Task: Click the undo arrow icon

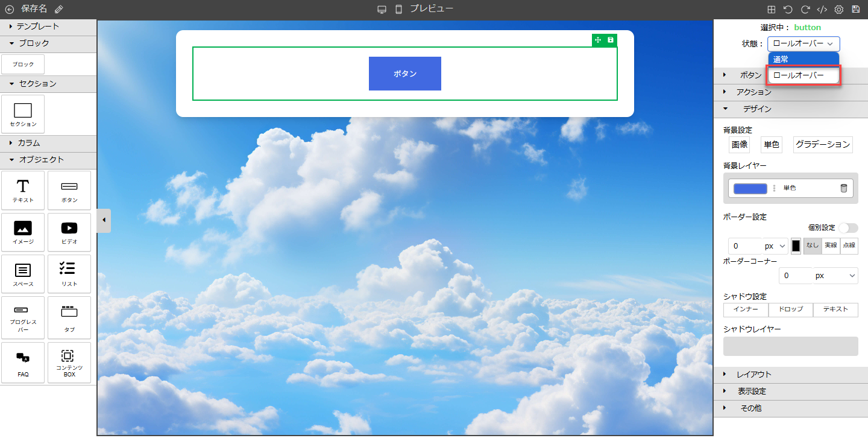Action: 788,10
